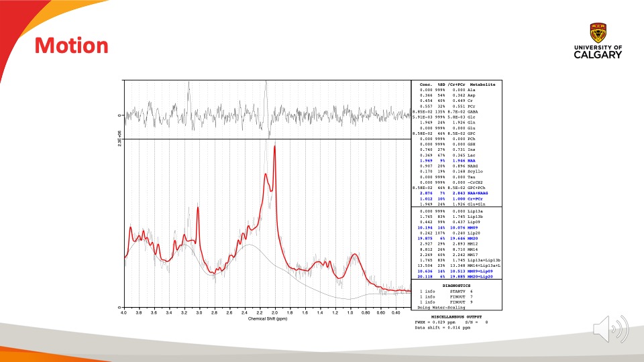Viewport: 644px width, 362px height.
Task: Click the 4.0 tick label on x-axis
Action: pos(123,312)
